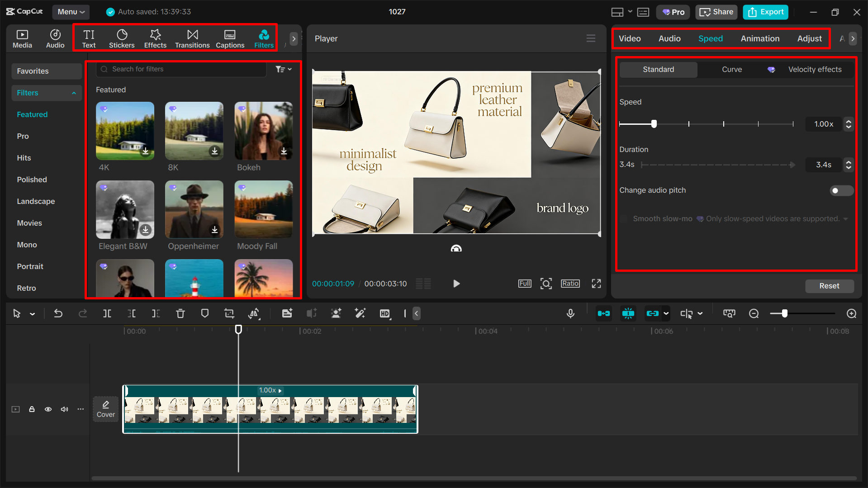868x488 pixels.
Task: Open the Curve speed tab
Action: click(x=731, y=69)
